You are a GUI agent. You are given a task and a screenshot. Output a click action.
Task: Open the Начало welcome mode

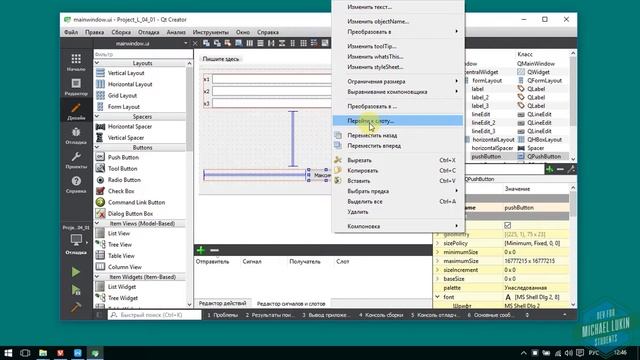click(x=76, y=62)
